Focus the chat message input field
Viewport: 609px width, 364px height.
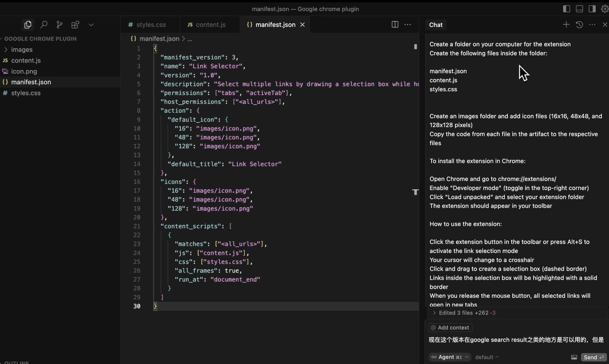tap(516, 340)
